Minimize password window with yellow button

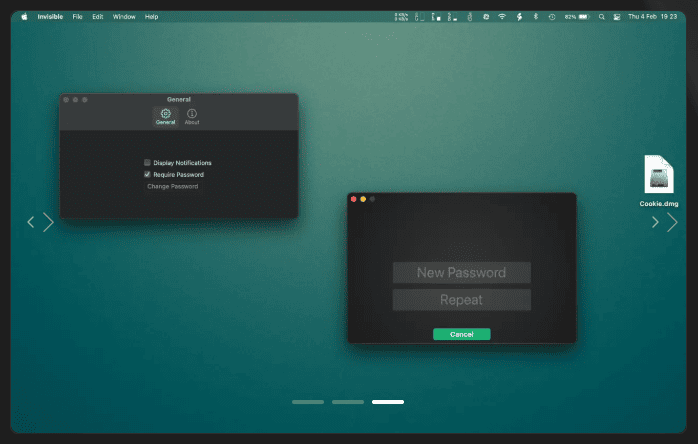point(363,199)
